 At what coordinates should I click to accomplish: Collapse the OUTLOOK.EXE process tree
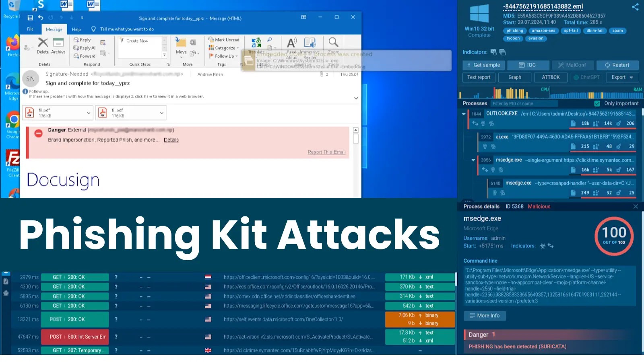coord(464,114)
